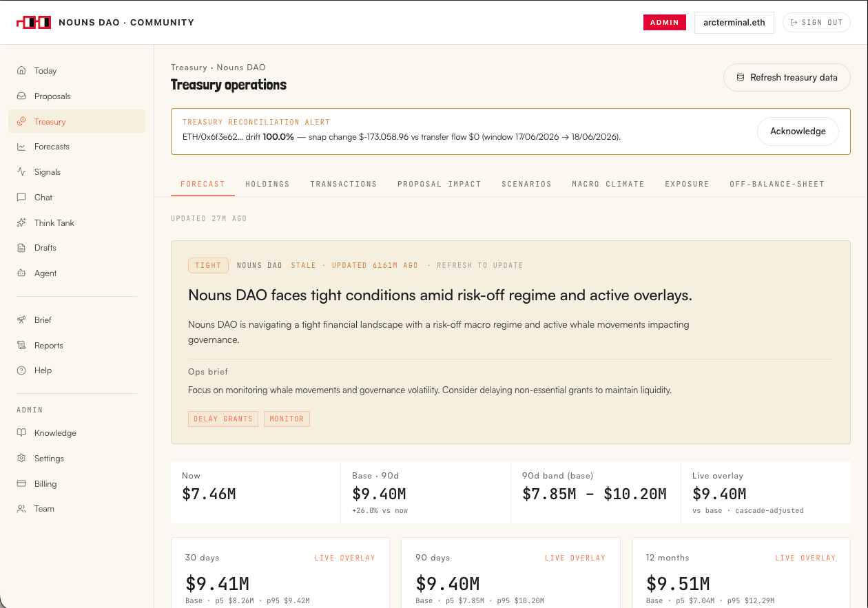Image resolution: width=868 pixels, height=608 pixels.
Task: Click the 'UPDATED 27M AGO' text
Action: click(x=209, y=218)
